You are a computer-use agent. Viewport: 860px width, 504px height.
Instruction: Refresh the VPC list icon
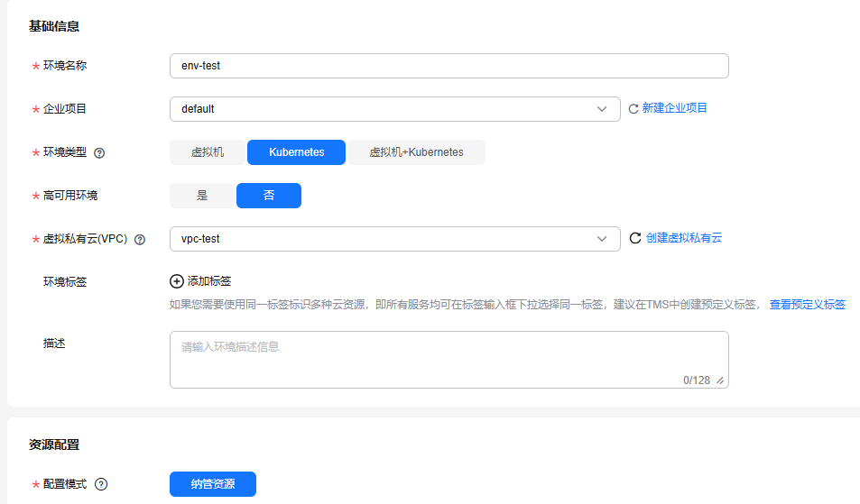point(635,238)
